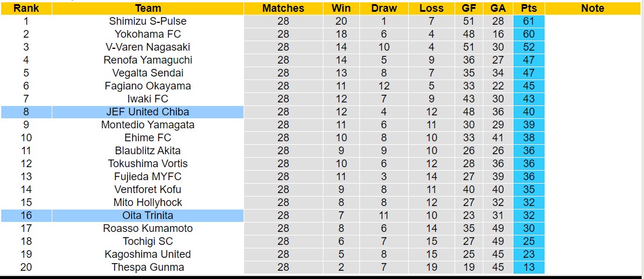Sort by the GF column header
The height and width of the screenshot is (279, 644).
[469, 8]
